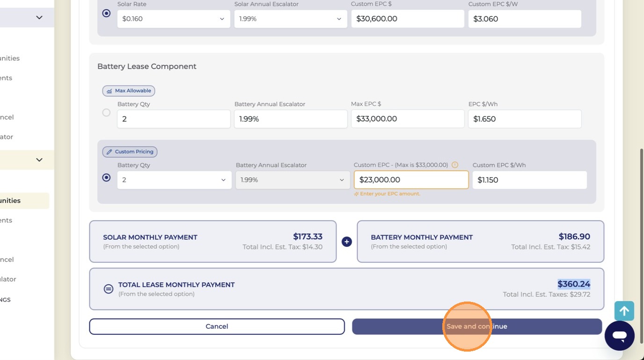Click the equals icon in total payment card
644x360 pixels.
pos(109,289)
